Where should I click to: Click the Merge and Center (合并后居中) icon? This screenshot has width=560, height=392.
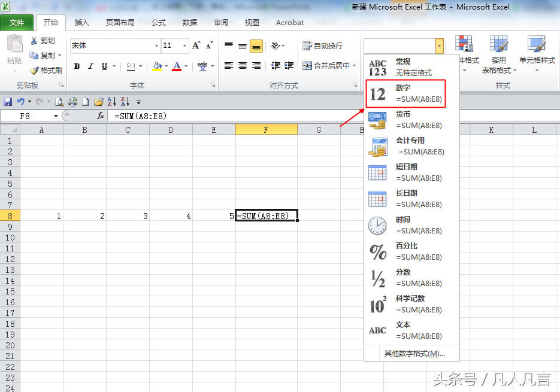(307, 66)
